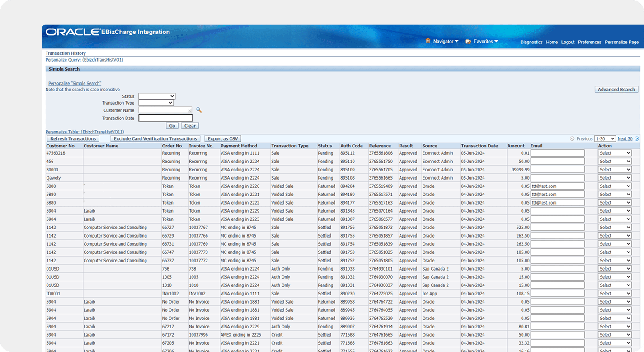Open Preferences from the top bar
This screenshot has height=352, width=644.
click(590, 42)
